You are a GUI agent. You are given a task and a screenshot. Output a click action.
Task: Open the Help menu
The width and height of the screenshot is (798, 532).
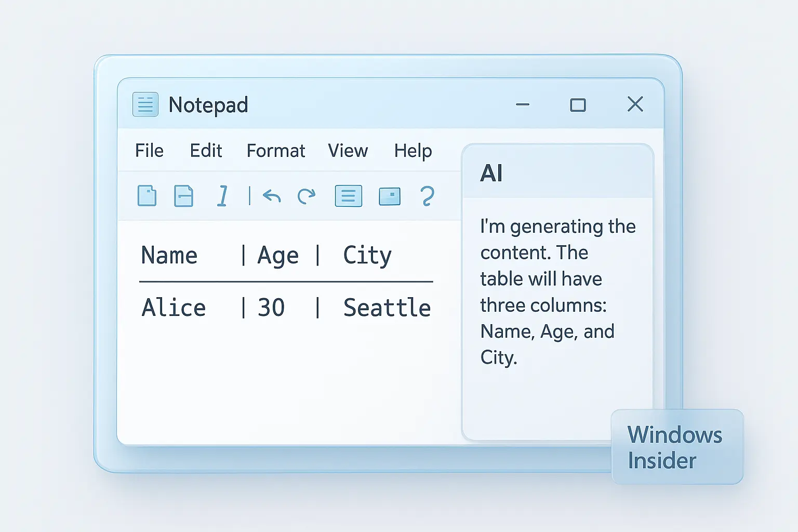413,151
